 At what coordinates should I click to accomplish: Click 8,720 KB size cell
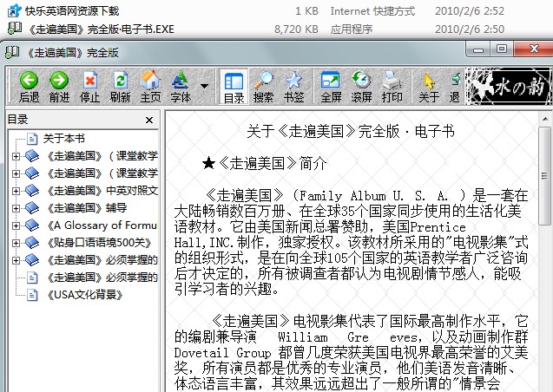pyautogui.click(x=296, y=29)
